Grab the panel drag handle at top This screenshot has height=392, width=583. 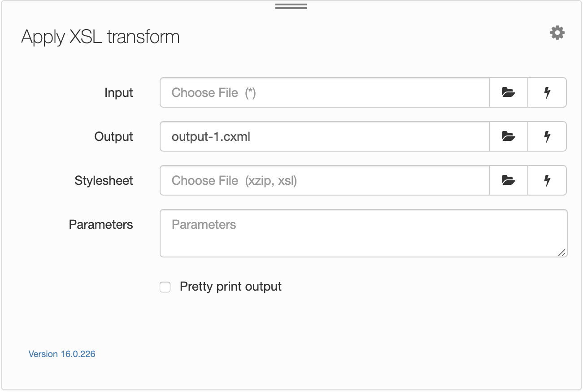pos(291,6)
